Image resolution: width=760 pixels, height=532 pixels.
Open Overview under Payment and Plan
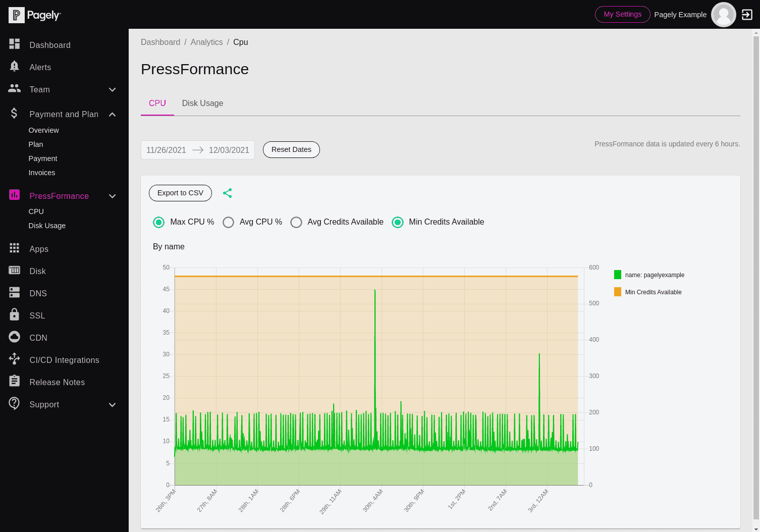tap(44, 130)
